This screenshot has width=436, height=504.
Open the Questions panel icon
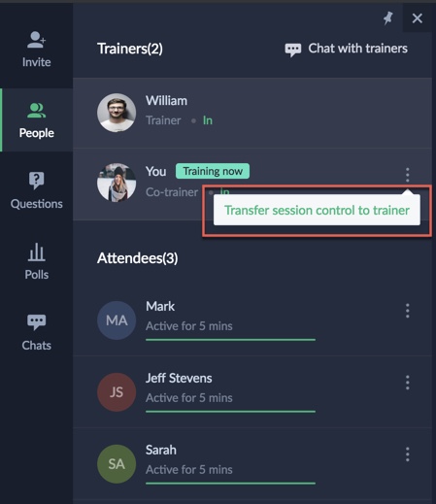[36, 181]
